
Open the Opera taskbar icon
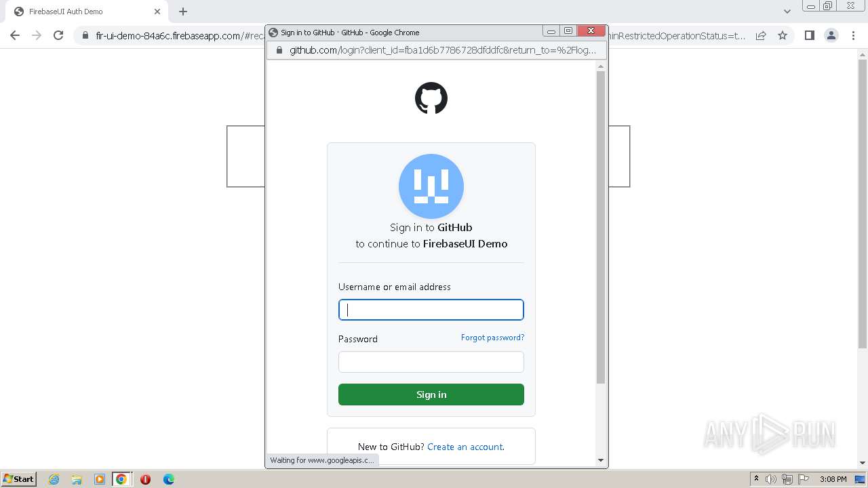click(x=145, y=479)
